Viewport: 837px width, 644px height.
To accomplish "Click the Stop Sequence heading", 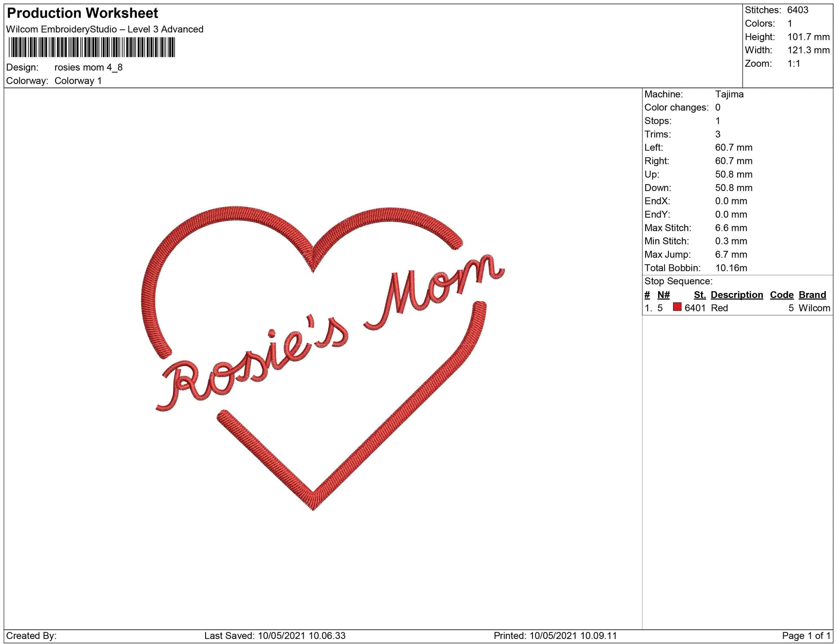I will coord(678,281).
